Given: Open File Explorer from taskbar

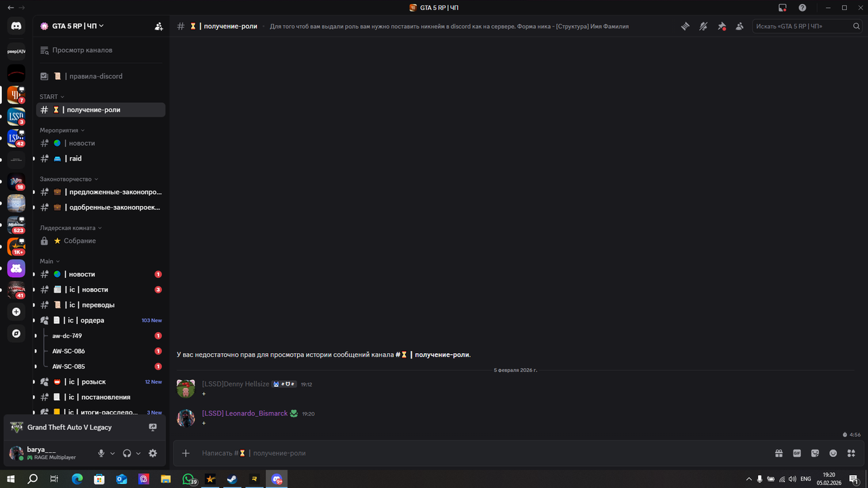Looking at the screenshot, I should pyautogui.click(x=165, y=479).
